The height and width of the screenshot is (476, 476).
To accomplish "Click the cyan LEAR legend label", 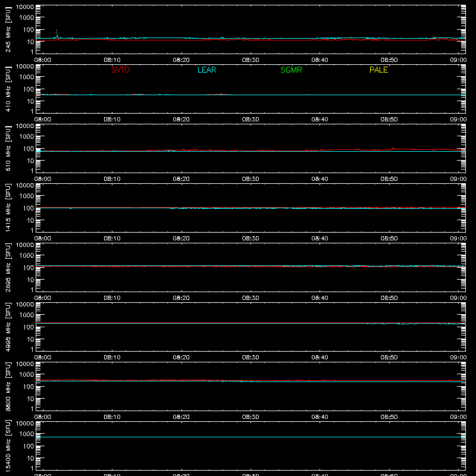I will tap(206, 70).
